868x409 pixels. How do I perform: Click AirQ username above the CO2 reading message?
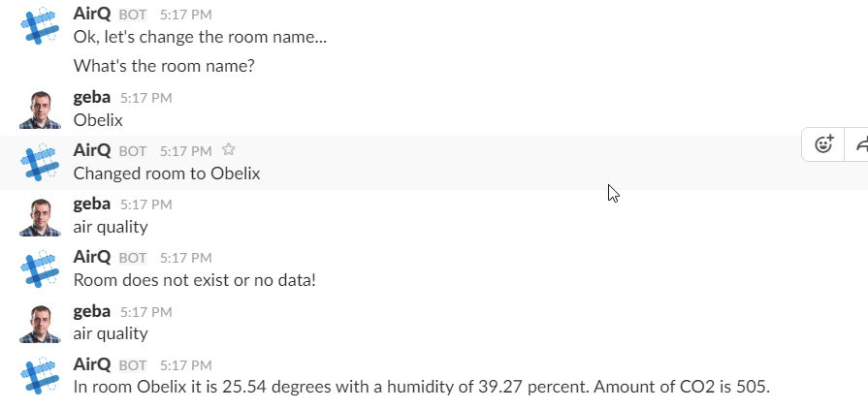click(92, 363)
